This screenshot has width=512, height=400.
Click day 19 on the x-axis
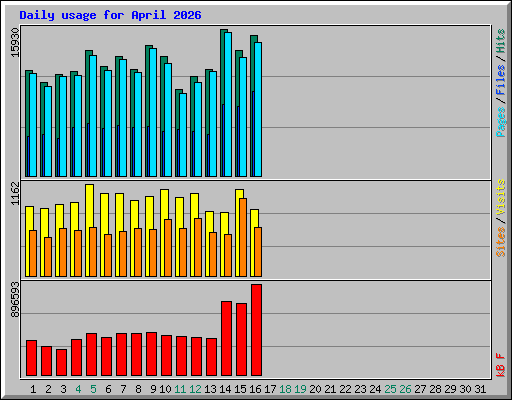point(300,389)
